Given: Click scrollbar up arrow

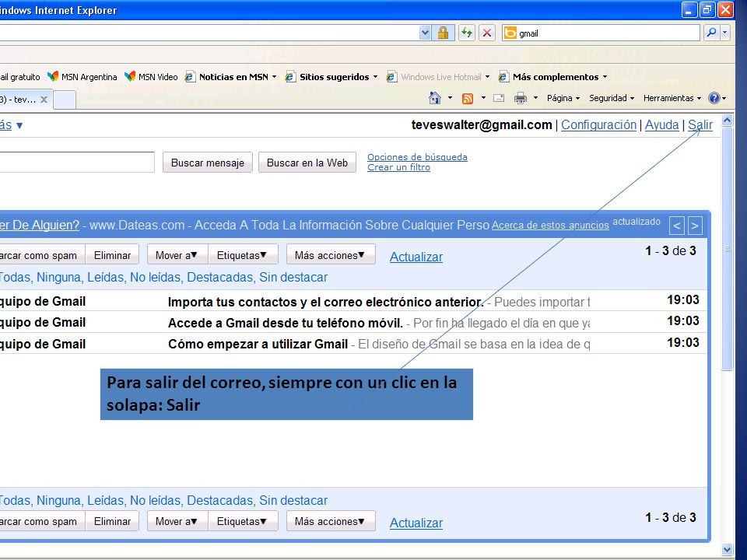Looking at the screenshot, I should pyautogui.click(x=727, y=121).
